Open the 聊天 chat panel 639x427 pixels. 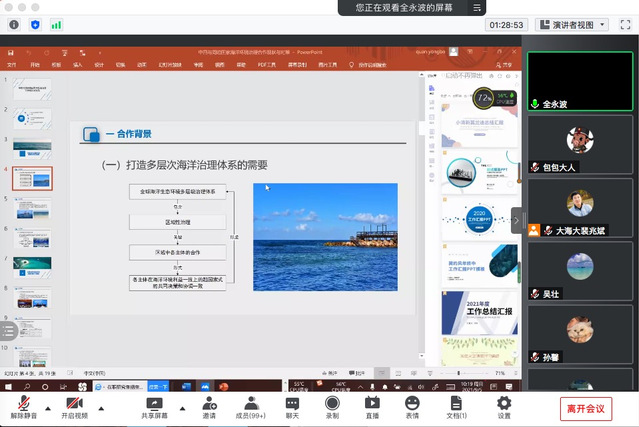[x=292, y=405]
